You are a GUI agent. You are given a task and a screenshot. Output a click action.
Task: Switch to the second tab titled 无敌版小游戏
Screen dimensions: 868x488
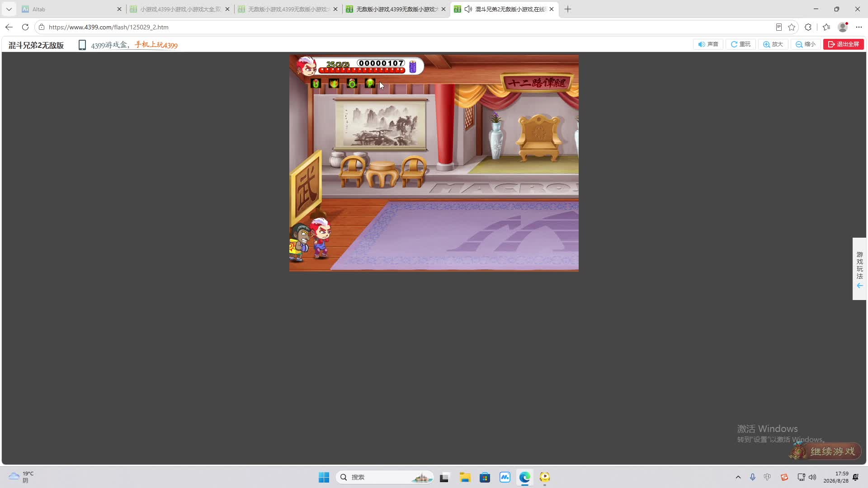pyautogui.click(x=288, y=9)
